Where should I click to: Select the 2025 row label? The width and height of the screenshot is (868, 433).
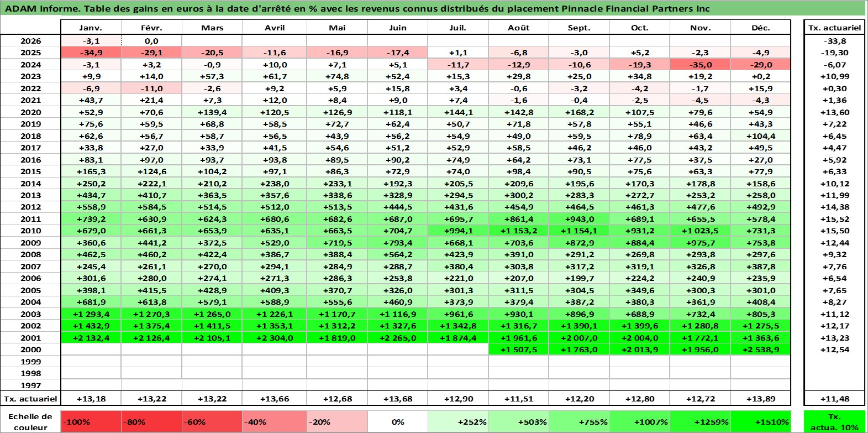pyautogui.click(x=30, y=53)
